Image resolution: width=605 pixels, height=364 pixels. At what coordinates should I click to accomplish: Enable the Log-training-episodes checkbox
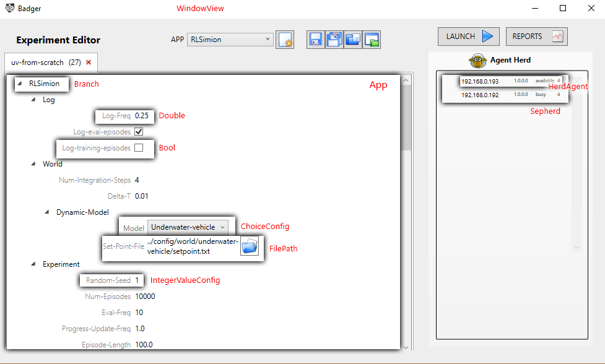point(139,148)
